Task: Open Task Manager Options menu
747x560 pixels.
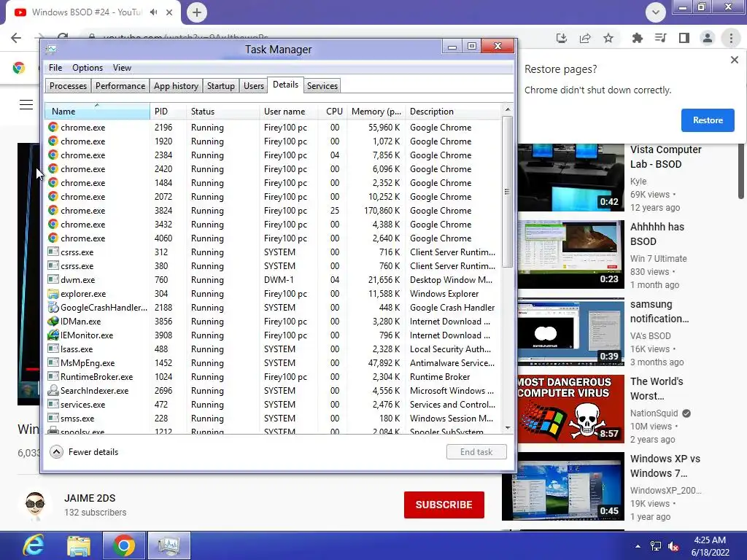Action: (x=88, y=68)
